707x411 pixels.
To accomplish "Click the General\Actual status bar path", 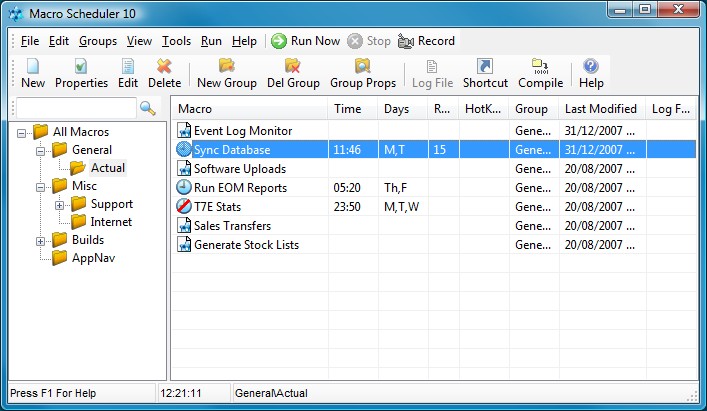I will pos(271,393).
